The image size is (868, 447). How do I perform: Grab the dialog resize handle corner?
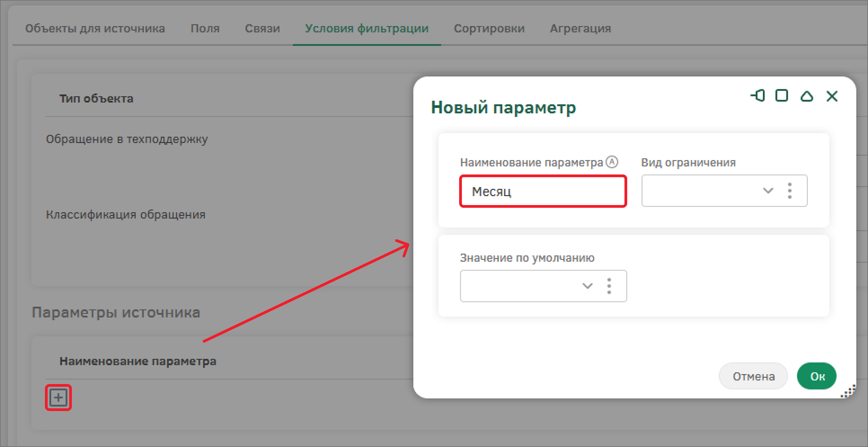[848, 392]
